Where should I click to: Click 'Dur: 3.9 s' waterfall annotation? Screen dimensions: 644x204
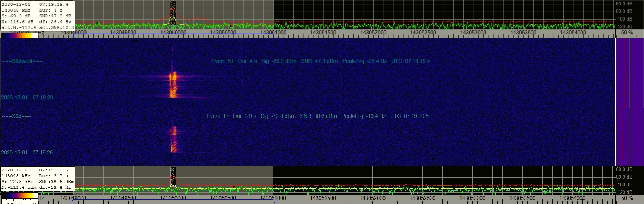coord(244,116)
